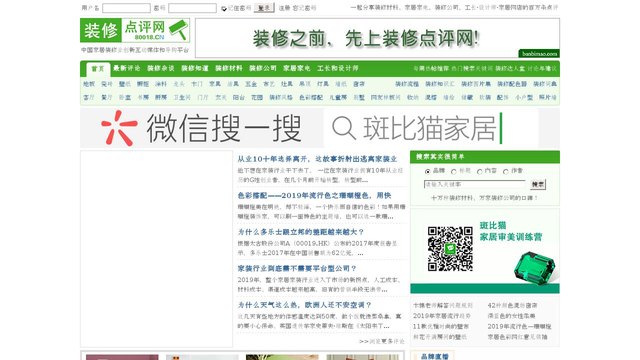Open the 装修之前、先上装修点评网 banner
Viewport: 640px width, 360px height.
[377, 38]
